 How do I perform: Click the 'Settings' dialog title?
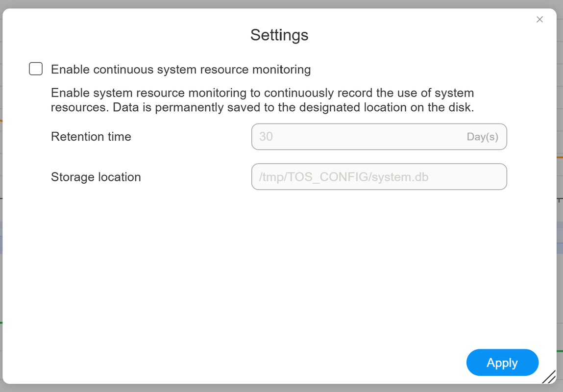279,35
